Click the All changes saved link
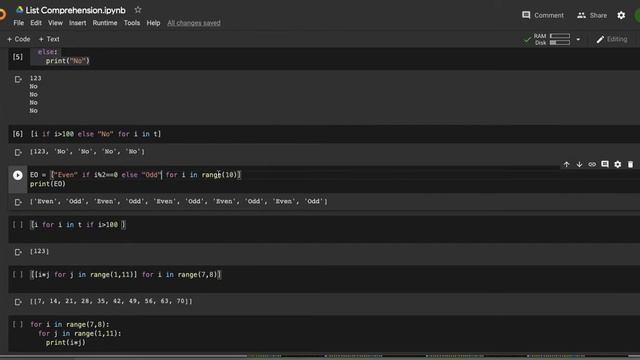Screen dimensions: 640x360 pos(194,23)
